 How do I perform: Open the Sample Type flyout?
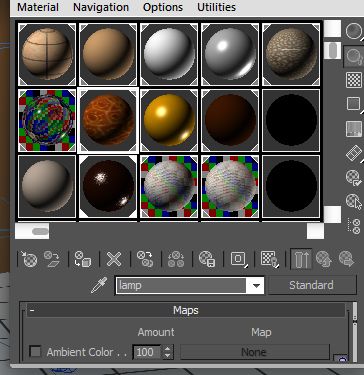coord(354,31)
